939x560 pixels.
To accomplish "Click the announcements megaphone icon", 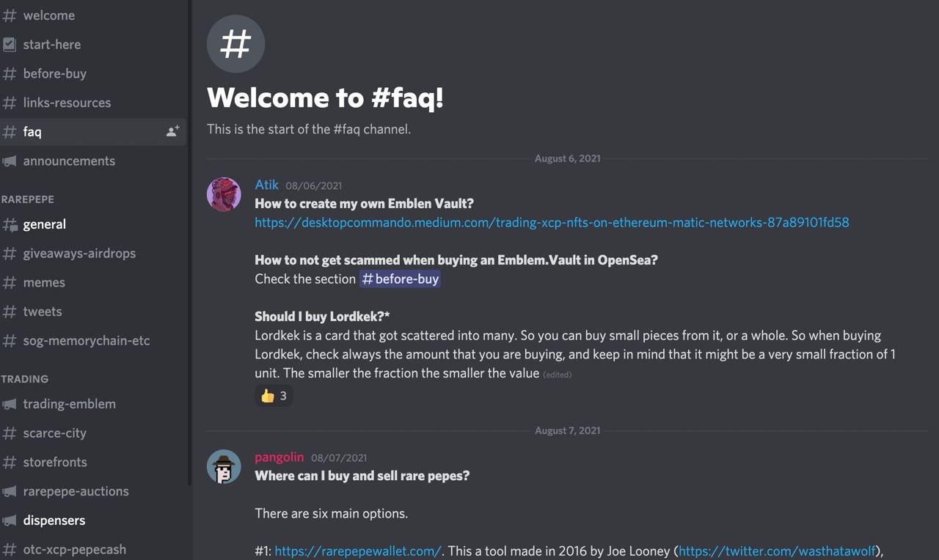I will 10,161.
